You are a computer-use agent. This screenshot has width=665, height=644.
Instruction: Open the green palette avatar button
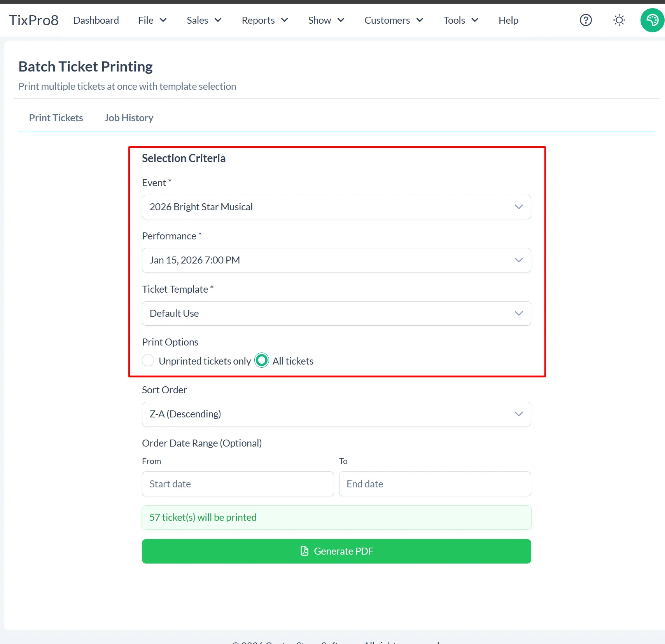click(652, 20)
